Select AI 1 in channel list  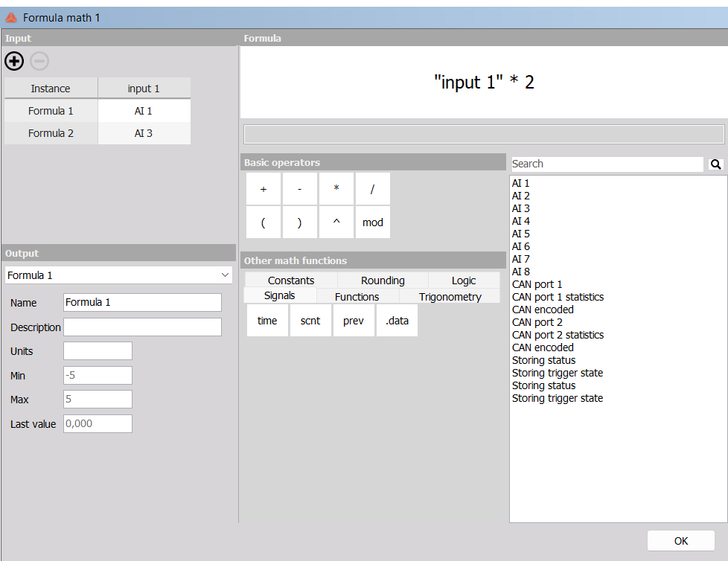click(520, 183)
